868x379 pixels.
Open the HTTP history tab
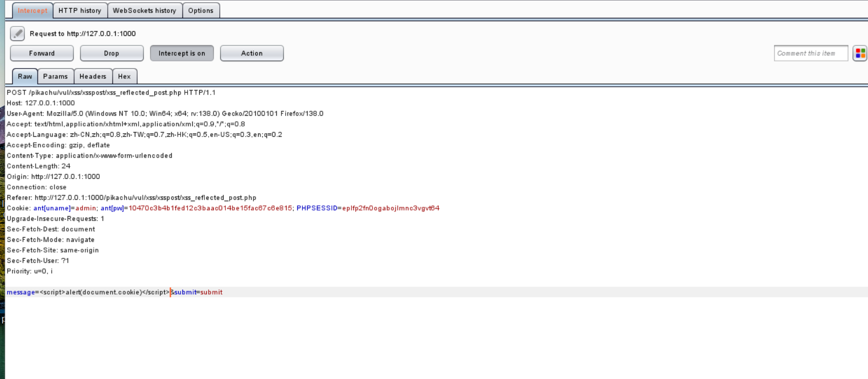click(x=80, y=10)
